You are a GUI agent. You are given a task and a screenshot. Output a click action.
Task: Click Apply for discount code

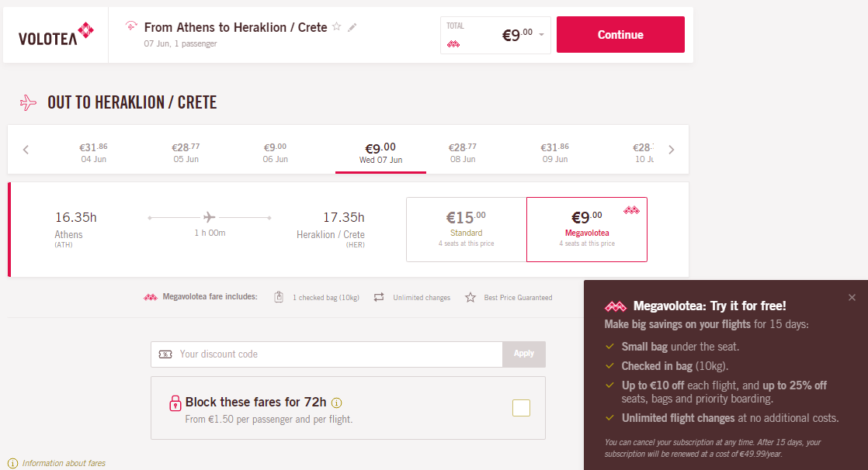pos(524,354)
